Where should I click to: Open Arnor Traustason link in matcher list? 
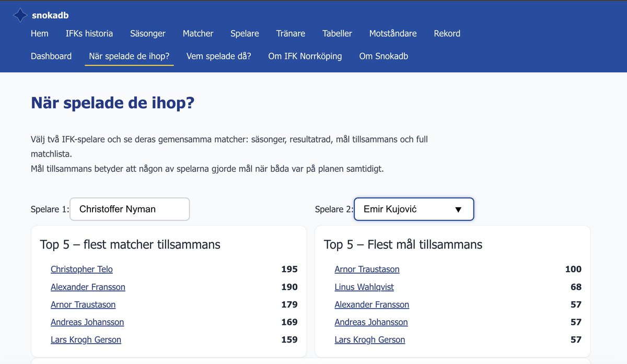click(83, 304)
